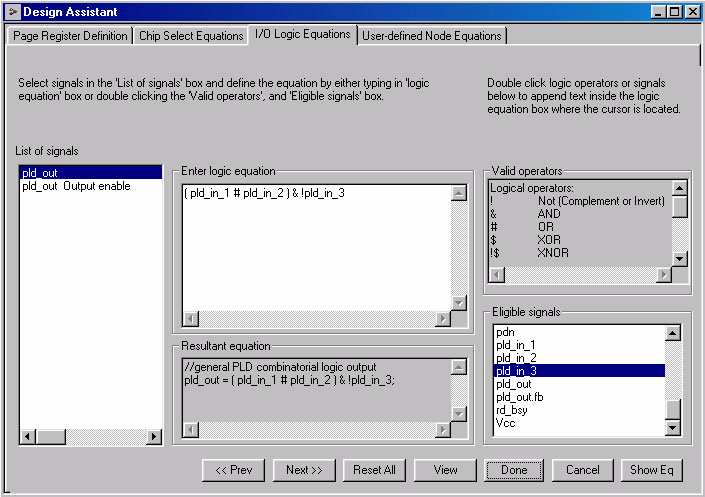Select rd_bsy in Eligible signals list

pos(512,410)
